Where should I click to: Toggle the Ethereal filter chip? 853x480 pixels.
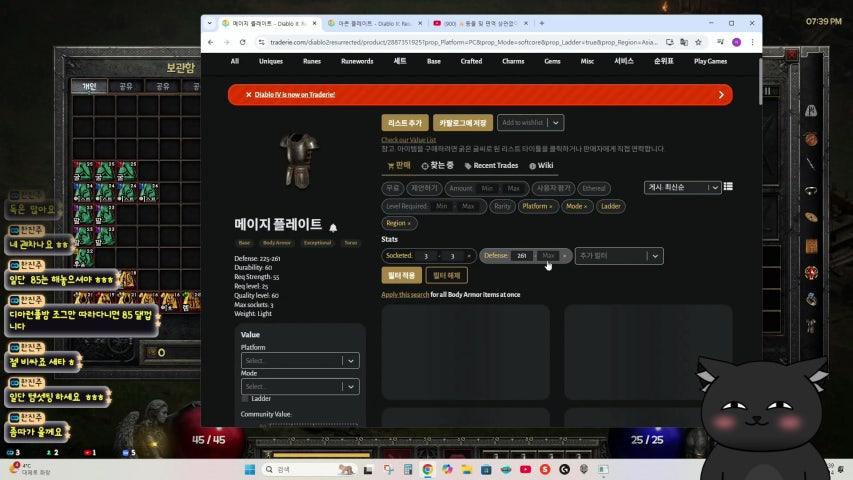[x=594, y=188]
